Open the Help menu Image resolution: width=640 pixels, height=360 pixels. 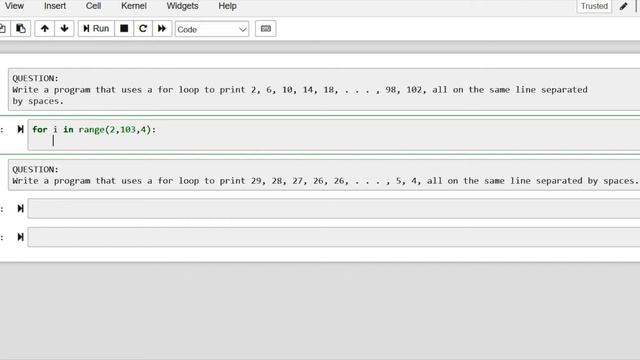click(227, 6)
